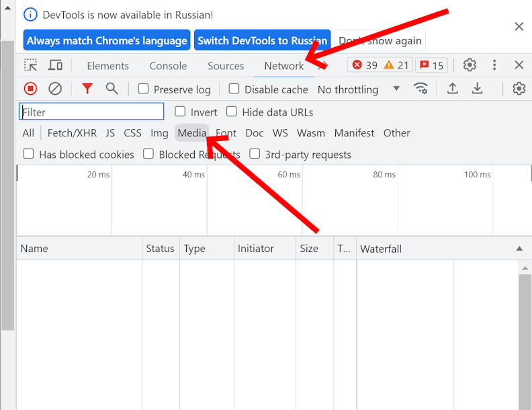Open the 15 issues badge

pos(431,65)
